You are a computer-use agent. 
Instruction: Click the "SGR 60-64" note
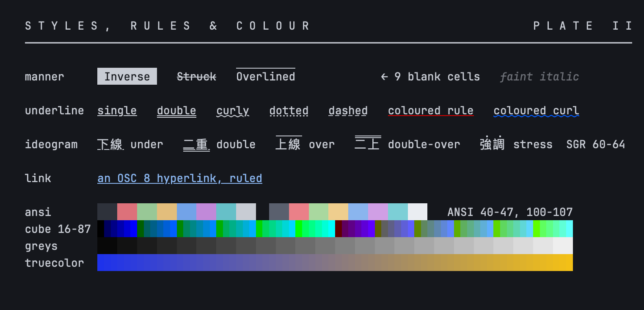pyautogui.click(x=596, y=144)
